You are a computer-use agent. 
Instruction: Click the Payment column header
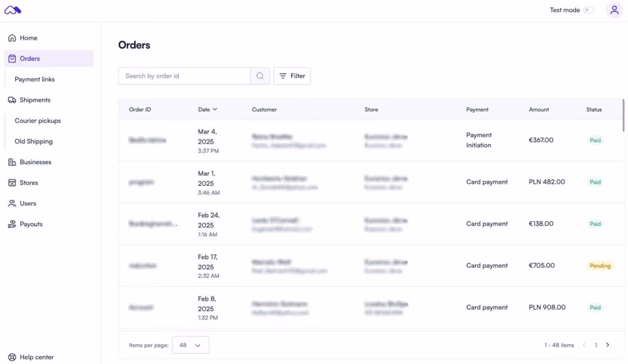pos(477,110)
